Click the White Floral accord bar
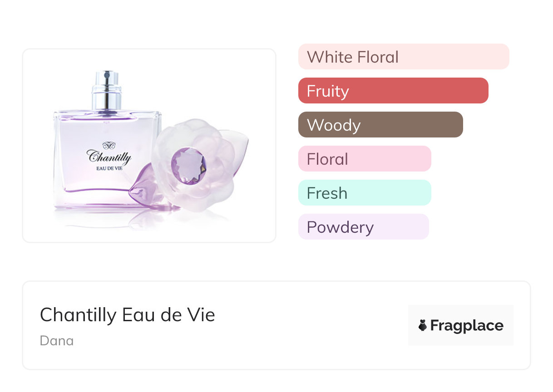Viewport: 553px width, 392px height. pyautogui.click(x=403, y=57)
